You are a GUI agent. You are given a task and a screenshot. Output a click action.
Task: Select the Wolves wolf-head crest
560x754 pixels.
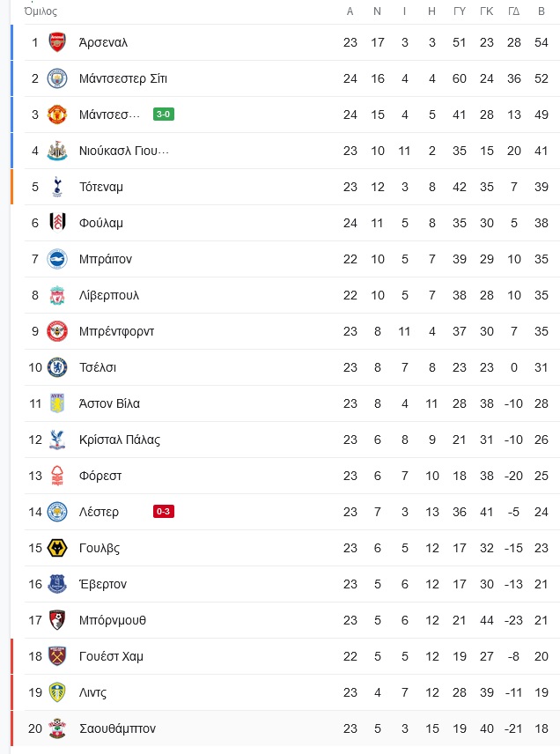point(57,548)
